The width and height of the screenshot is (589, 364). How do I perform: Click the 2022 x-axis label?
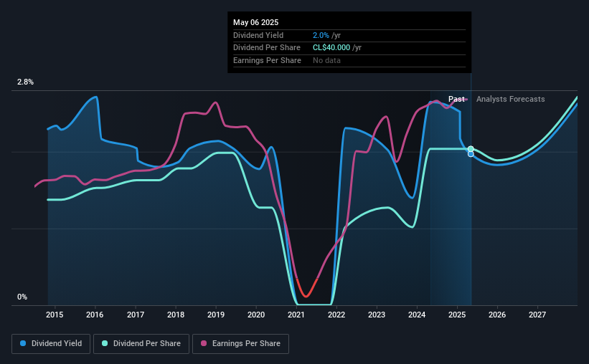(336, 315)
